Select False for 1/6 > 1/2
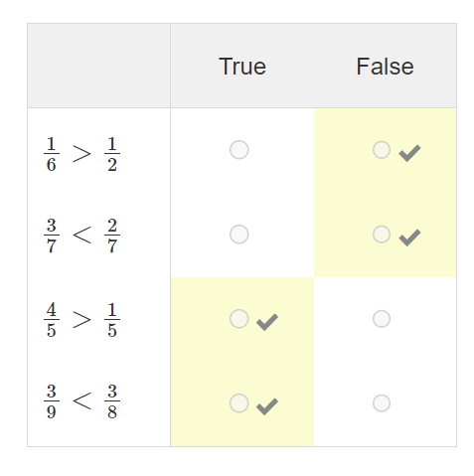474x476 pixels. (x=382, y=150)
